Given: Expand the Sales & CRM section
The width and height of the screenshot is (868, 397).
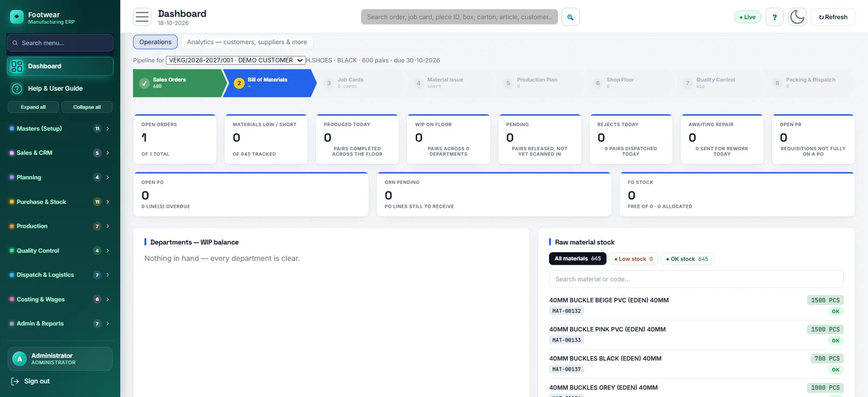Looking at the screenshot, I should [60, 153].
